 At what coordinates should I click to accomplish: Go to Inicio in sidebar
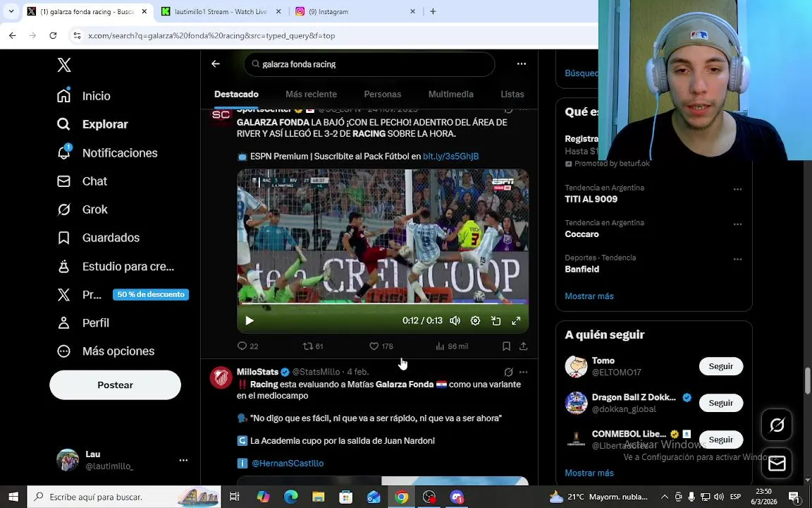pos(83,96)
